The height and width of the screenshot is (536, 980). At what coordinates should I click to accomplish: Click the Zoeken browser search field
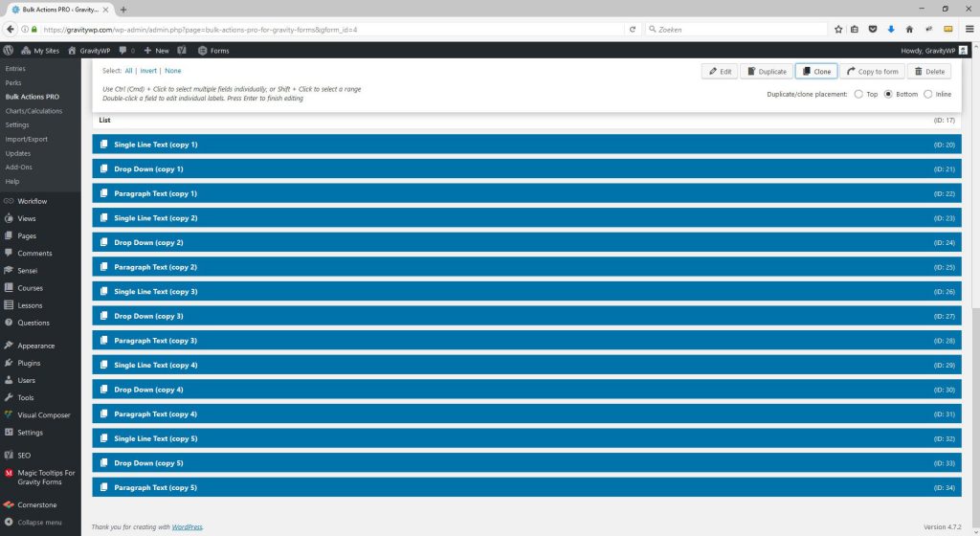[736, 30]
